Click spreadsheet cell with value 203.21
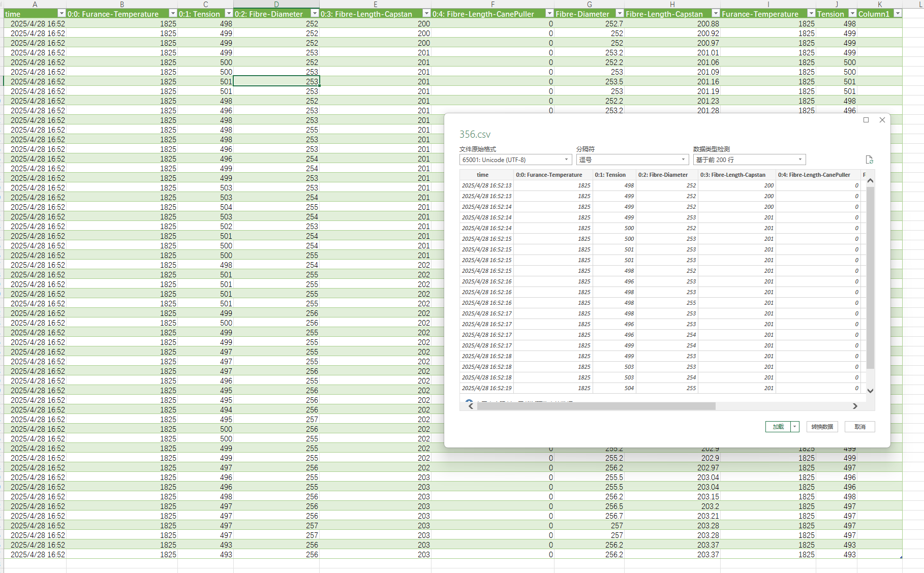The height and width of the screenshot is (573, 924). [672, 516]
